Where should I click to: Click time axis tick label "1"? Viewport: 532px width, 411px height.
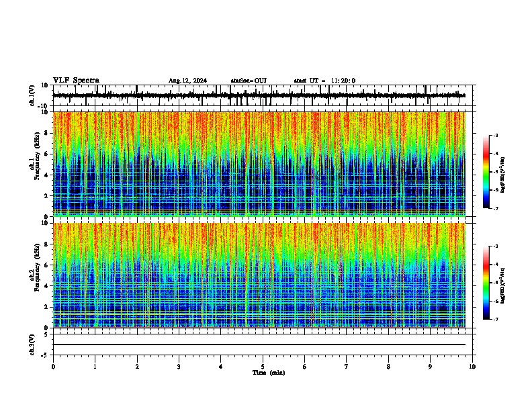[95, 367]
